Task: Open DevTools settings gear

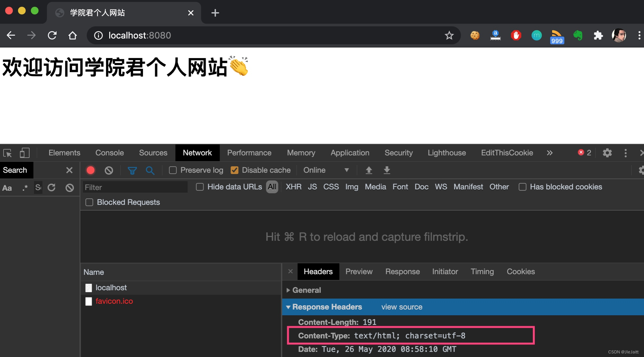Action: tap(607, 153)
